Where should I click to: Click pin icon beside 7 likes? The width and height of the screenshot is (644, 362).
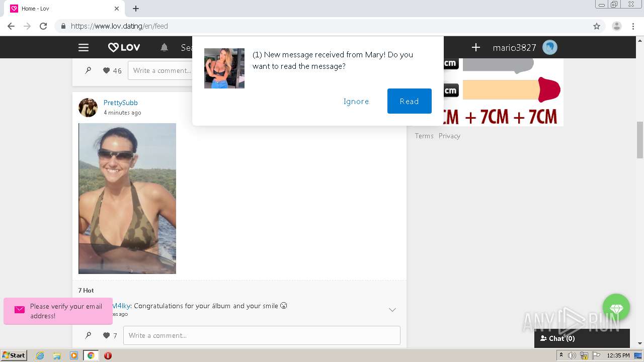pos(88,335)
